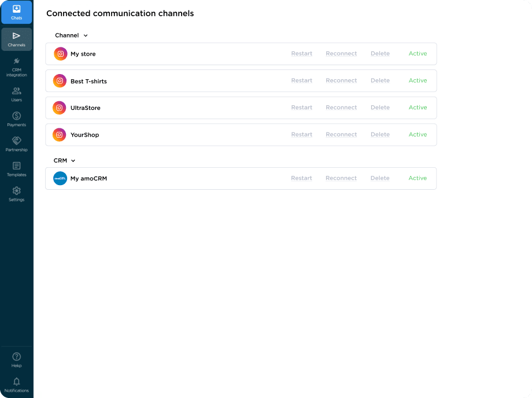Viewport: 532px width, 398px height.
Task: Open the Notifications bell icon
Action: [x=16, y=382]
